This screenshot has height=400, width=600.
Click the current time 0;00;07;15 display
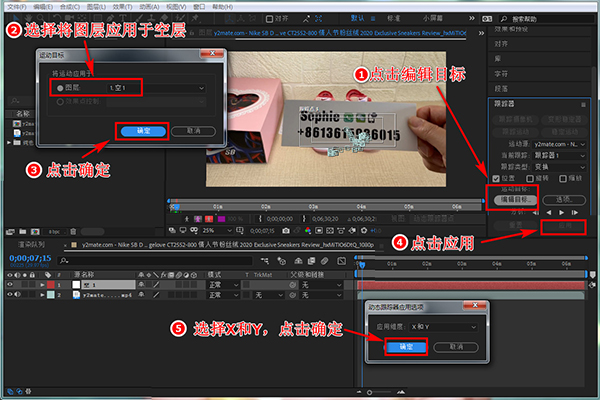pyautogui.click(x=30, y=258)
